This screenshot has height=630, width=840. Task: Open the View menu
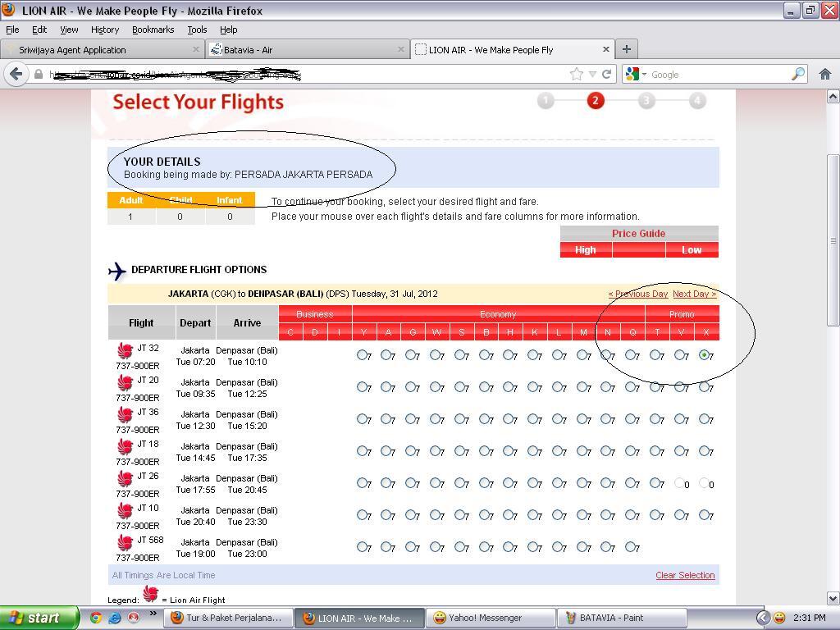pos(69,30)
